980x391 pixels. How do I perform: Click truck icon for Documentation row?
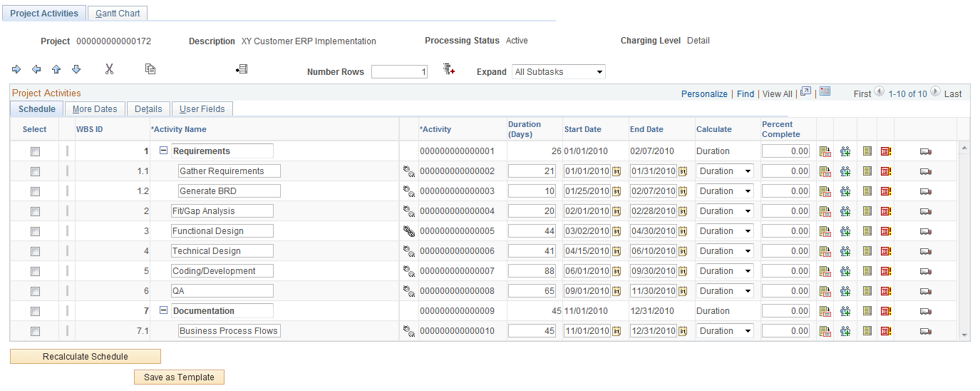point(926,311)
